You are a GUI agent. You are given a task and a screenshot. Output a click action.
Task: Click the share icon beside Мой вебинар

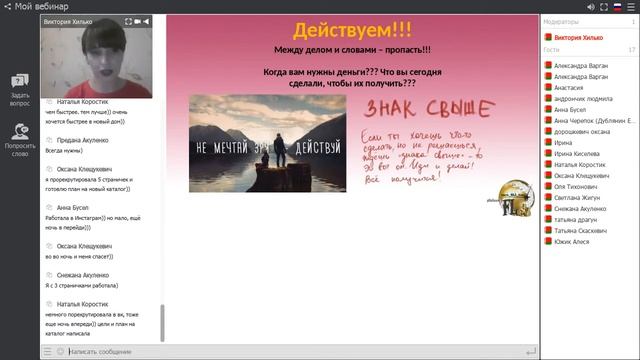[x=7, y=7]
